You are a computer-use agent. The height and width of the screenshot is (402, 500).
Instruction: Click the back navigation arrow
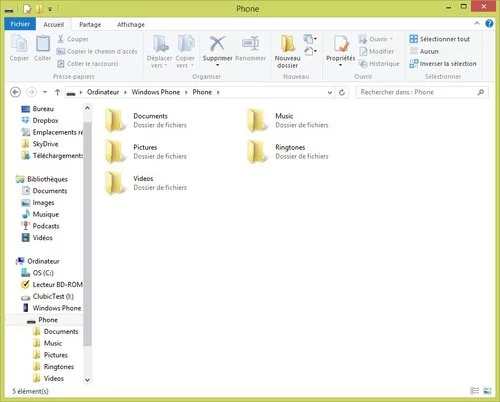point(15,92)
